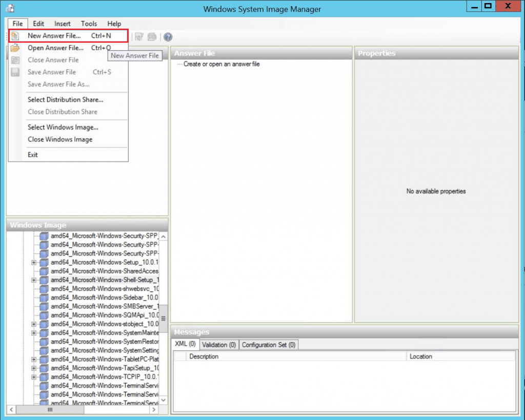Click the application icon in the title bar
The height and width of the screenshot is (420, 525).
pyautogui.click(x=10, y=8)
